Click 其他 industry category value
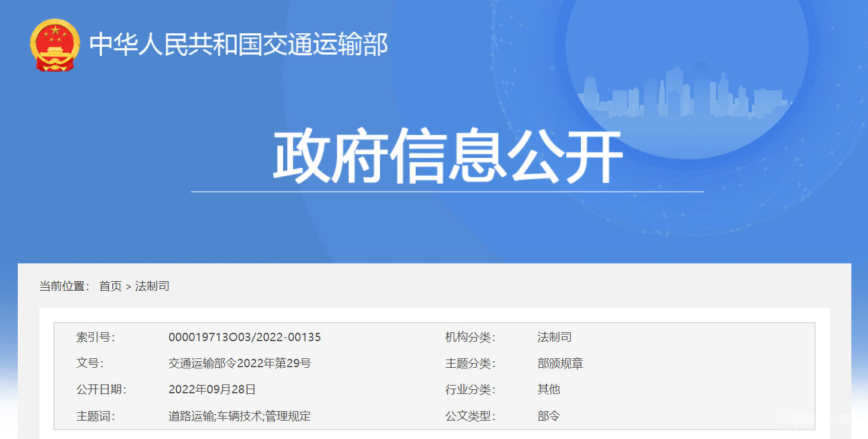 pyautogui.click(x=549, y=389)
